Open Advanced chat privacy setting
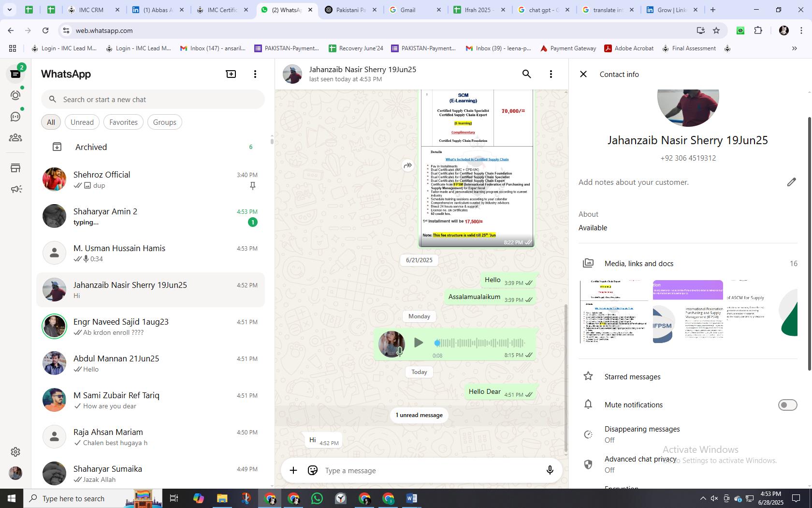Screen dimensions: 812x508 pyautogui.click(x=688, y=464)
